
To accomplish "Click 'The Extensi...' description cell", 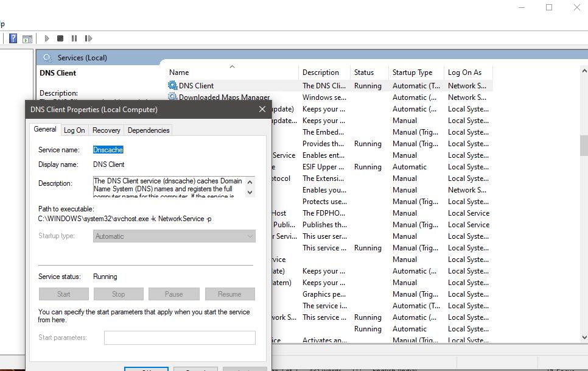I will point(323,178).
